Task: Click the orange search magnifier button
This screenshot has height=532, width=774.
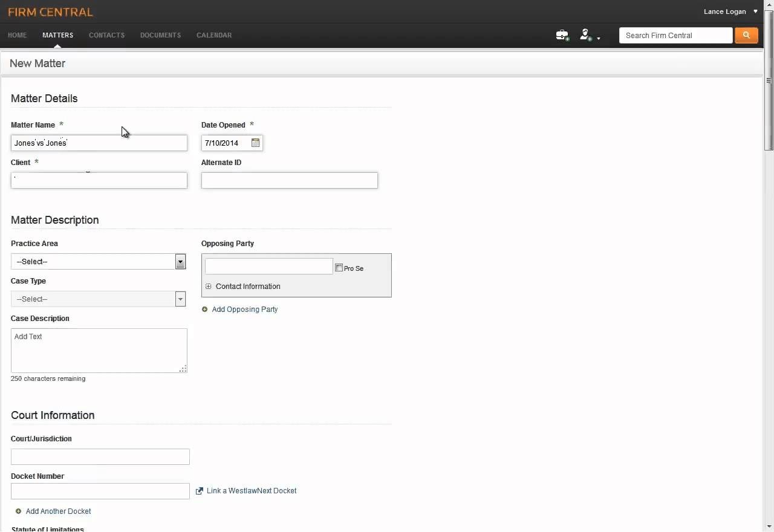Action: pos(746,36)
